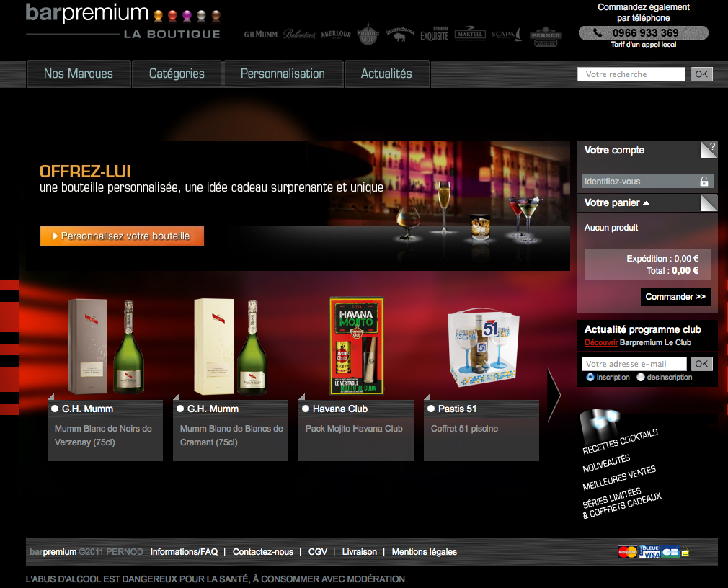Image resolution: width=728 pixels, height=588 pixels.
Task: Open the Mentions légales footer link
Action: click(x=425, y=552)
